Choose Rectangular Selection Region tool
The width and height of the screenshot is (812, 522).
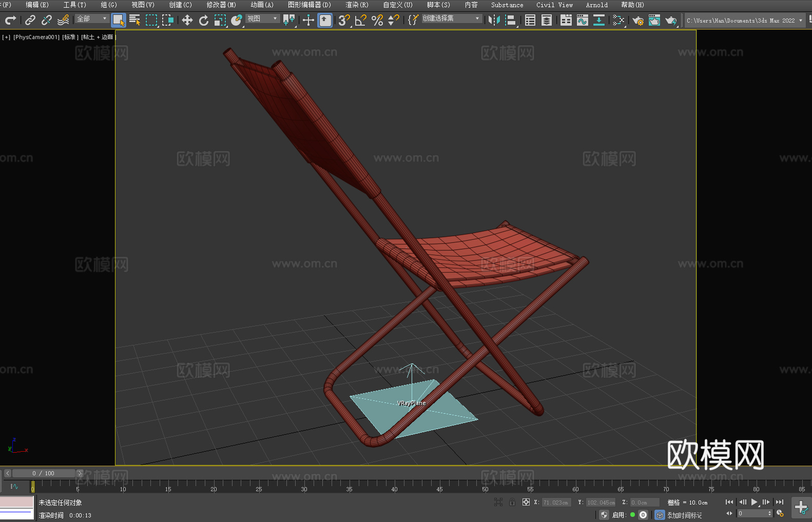151,20
